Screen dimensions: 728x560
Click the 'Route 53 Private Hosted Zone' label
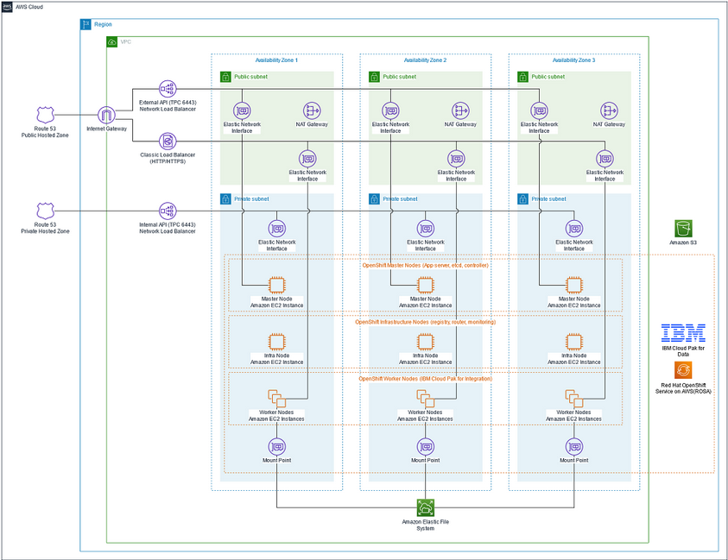[45, 229]
